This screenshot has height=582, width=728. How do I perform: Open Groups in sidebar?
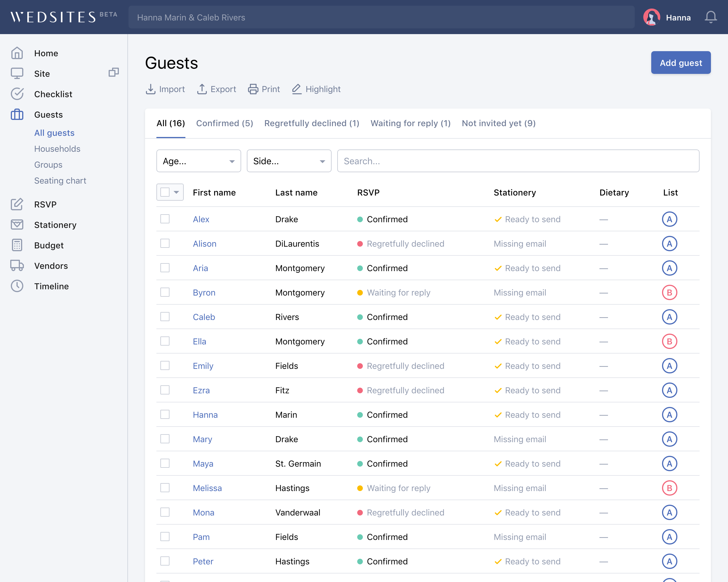(48, 165)
